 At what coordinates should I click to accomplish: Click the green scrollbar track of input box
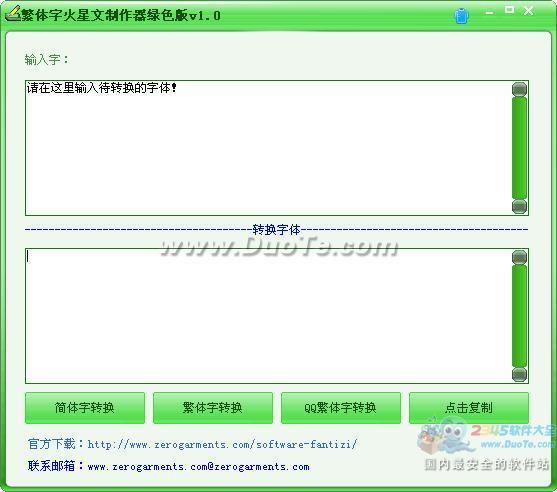pyautogui.click(x=519, y=148)
